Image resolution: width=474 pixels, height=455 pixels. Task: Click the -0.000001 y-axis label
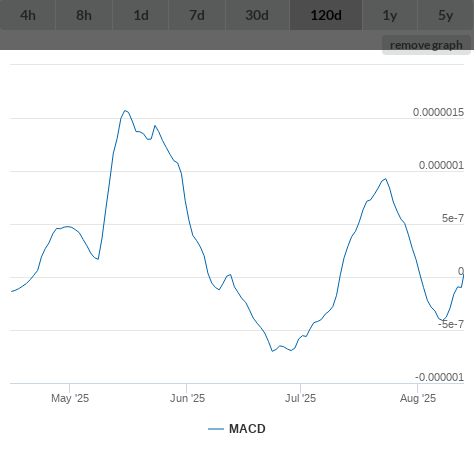point(439,377)
